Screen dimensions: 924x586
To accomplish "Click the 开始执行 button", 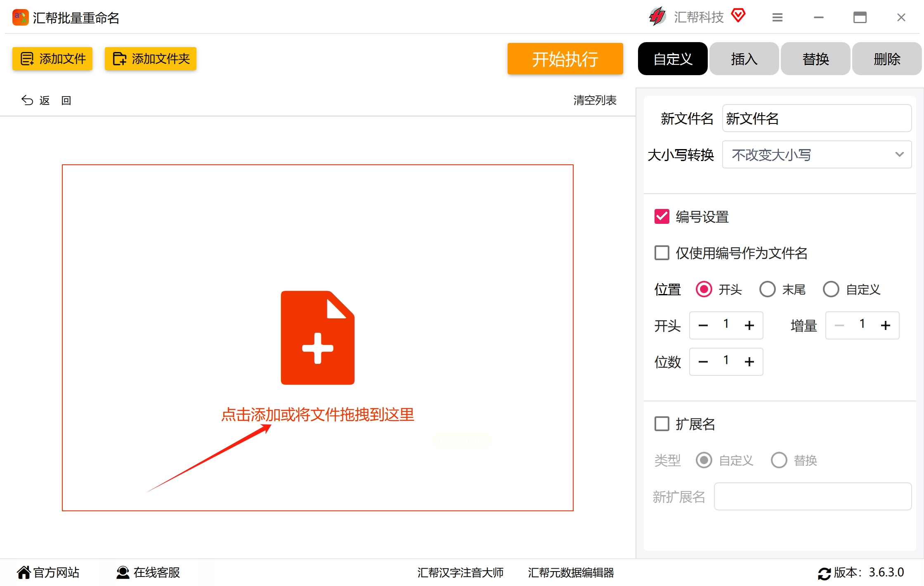I will [565, 59].
